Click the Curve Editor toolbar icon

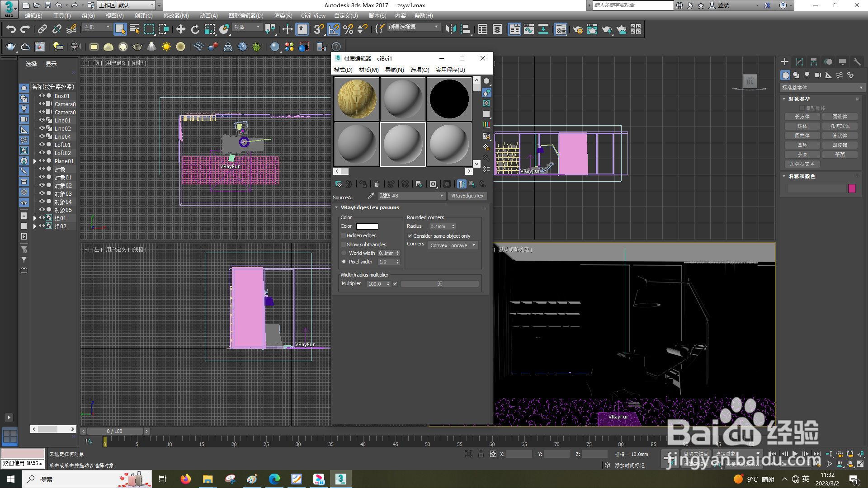pos(529,29)
